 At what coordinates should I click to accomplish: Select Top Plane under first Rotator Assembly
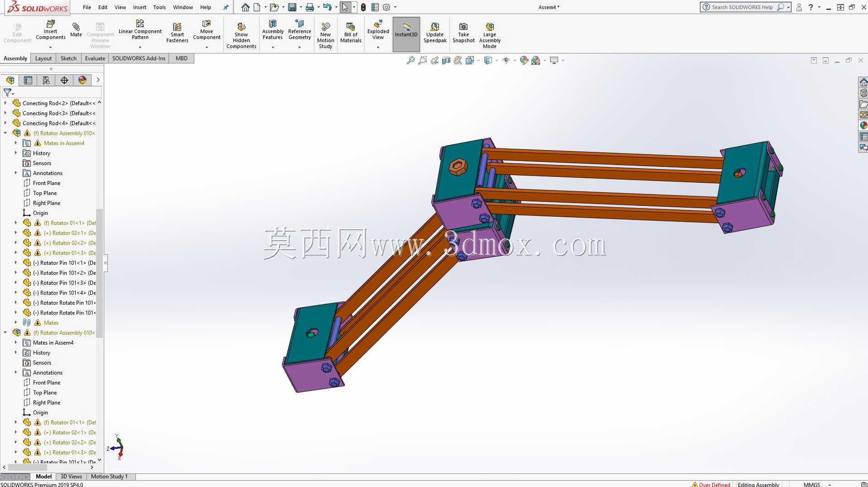coord(45,193)
